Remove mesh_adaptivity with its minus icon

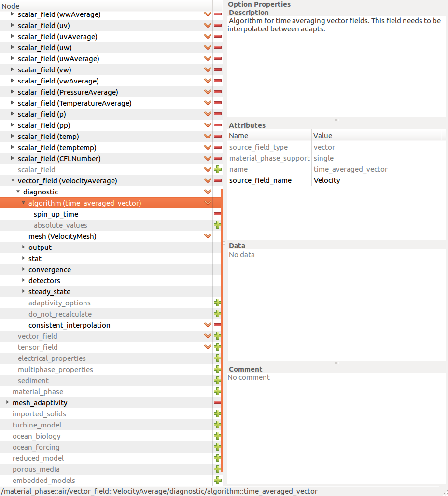[x=218, y=403]
